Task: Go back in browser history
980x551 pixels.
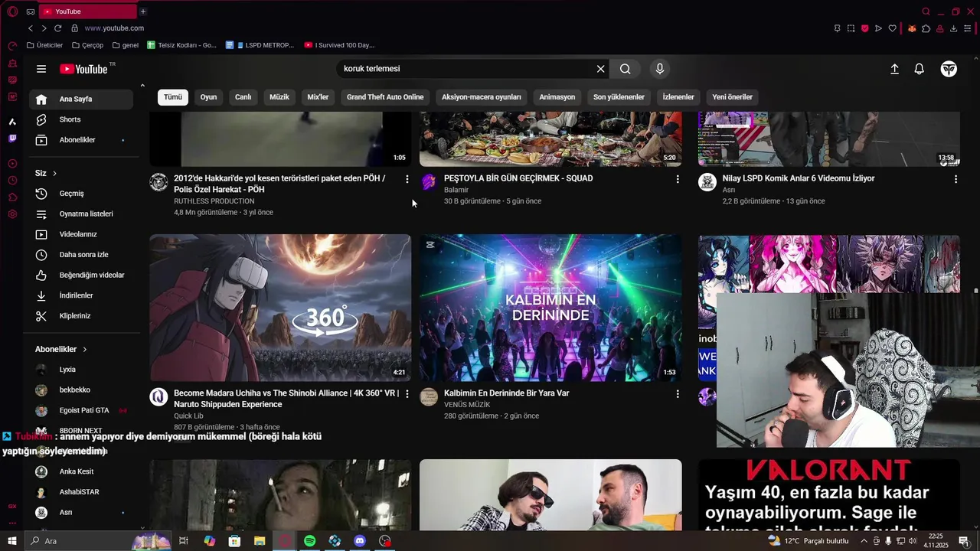Action: click(31, 28)
